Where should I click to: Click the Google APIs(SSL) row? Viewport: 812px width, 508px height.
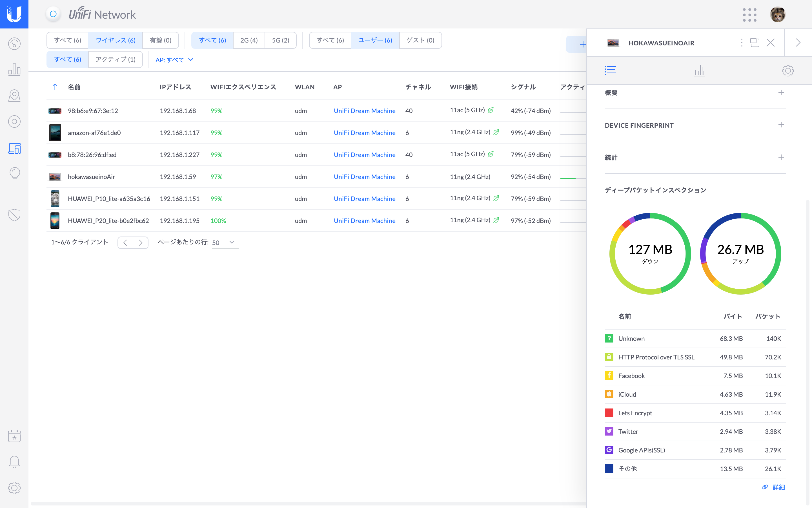tap(695, 450)
